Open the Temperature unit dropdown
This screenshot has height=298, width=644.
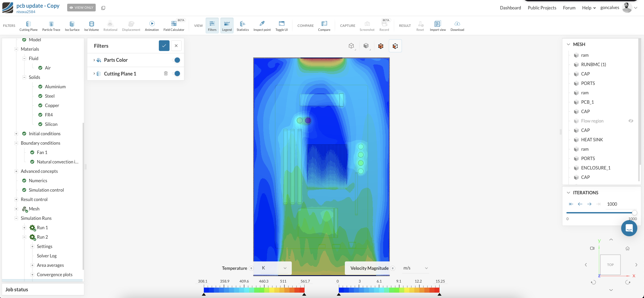click(274, 268)
